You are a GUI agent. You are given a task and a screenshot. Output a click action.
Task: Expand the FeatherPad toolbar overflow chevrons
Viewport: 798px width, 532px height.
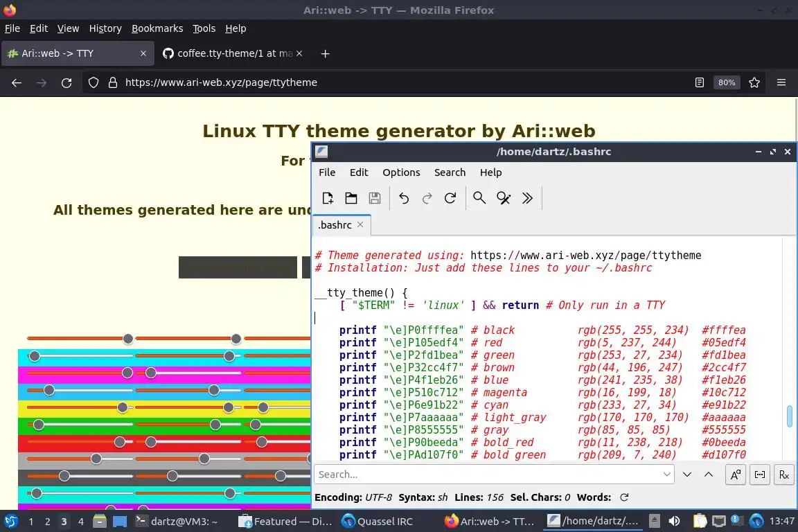pyautogui.click(x=527, y=198)
